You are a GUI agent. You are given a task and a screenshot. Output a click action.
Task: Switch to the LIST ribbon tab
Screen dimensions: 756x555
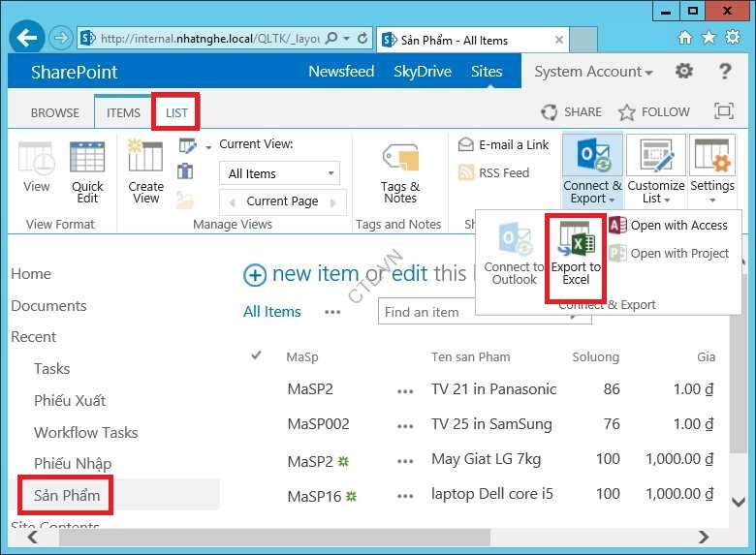tap(176, 112)
